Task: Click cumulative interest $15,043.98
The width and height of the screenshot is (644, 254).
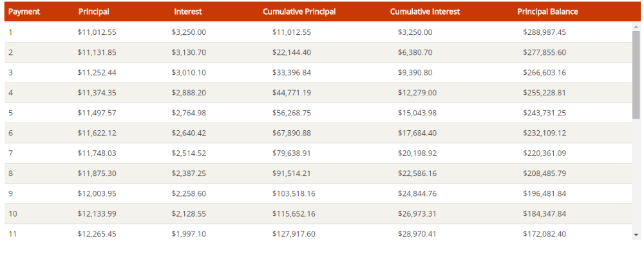Action: coord(417,113)
